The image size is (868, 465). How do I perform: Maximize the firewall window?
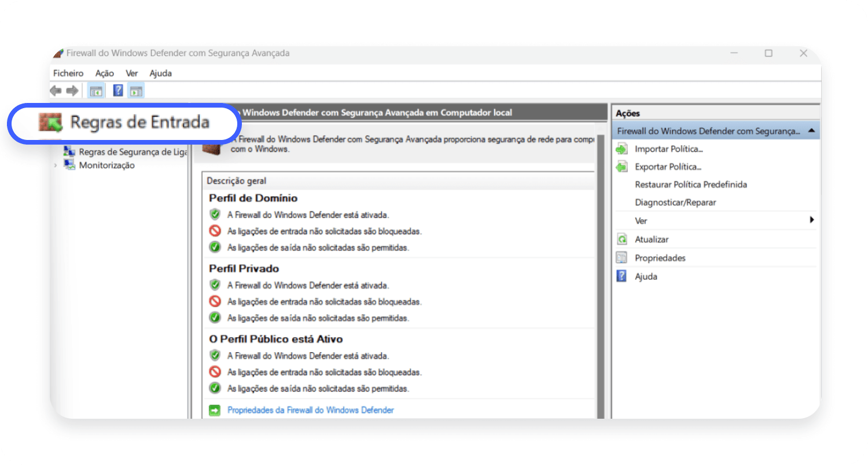(768, 53)
